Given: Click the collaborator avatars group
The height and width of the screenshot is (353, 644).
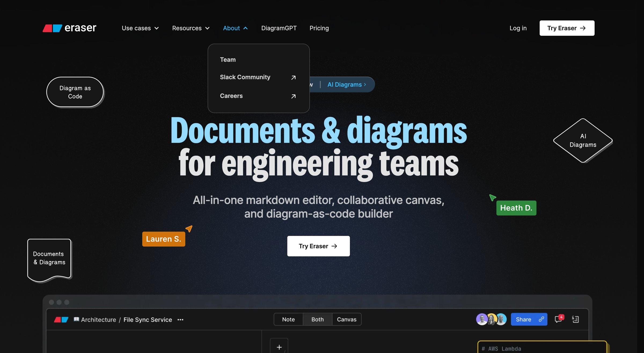Looking at the screenshot, I should tap(491, 319).
